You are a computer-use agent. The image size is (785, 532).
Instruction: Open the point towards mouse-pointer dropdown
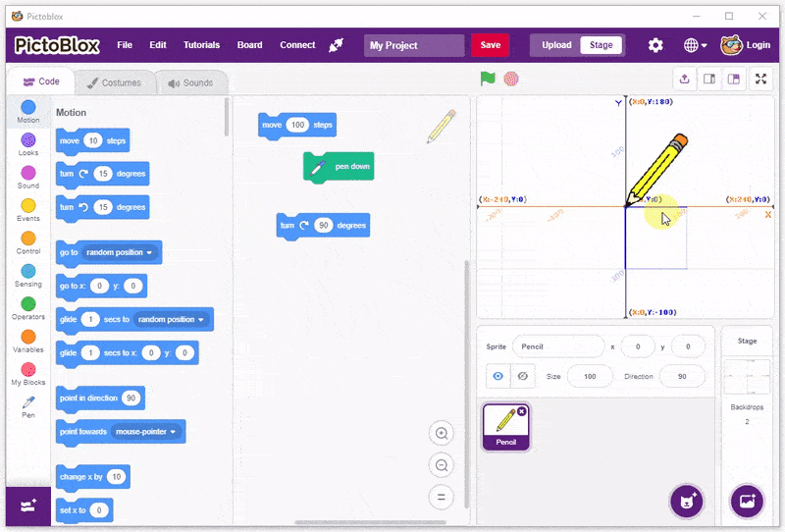[145, 432]
